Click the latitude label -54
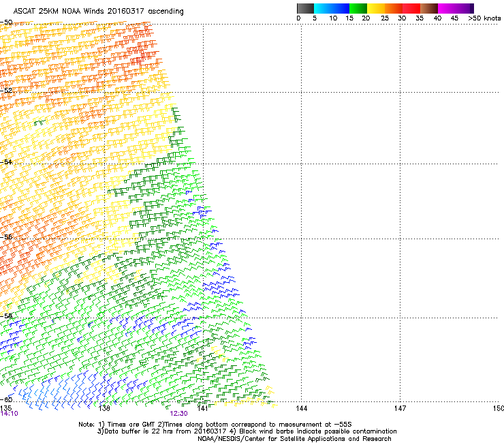The image size is (504, 443). pos(6,162)
